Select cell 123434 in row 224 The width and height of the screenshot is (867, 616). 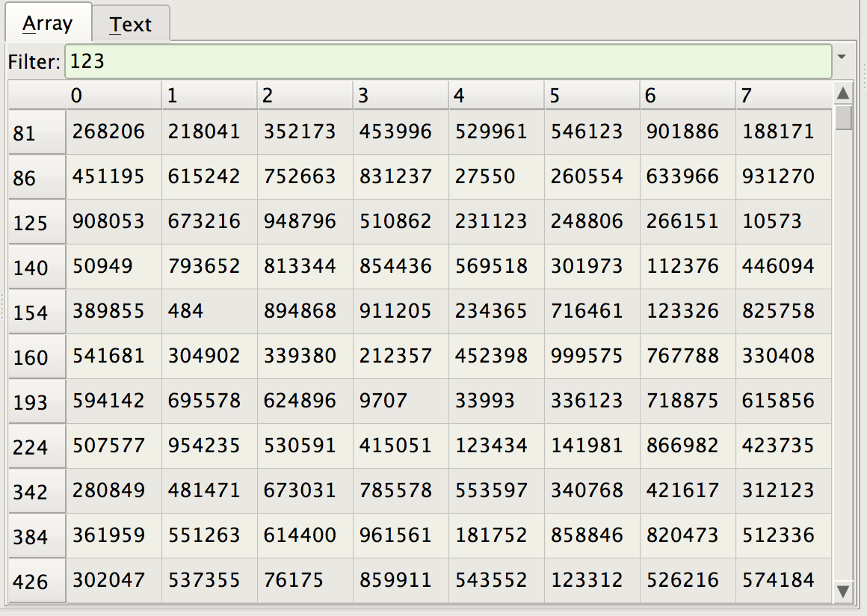(496, 445)
